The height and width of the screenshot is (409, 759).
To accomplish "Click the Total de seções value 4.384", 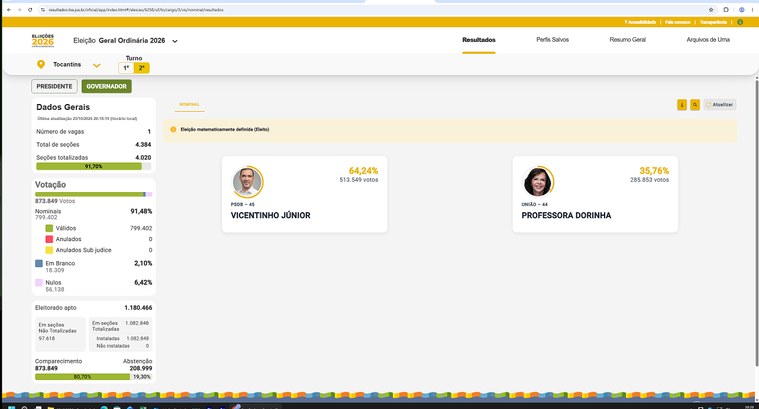I will 143,144.
